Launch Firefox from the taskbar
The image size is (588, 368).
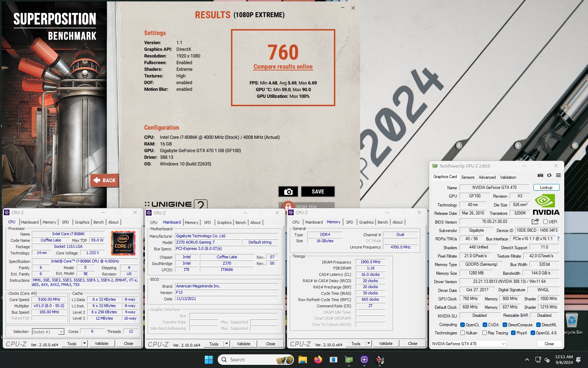tap(318, 360)
